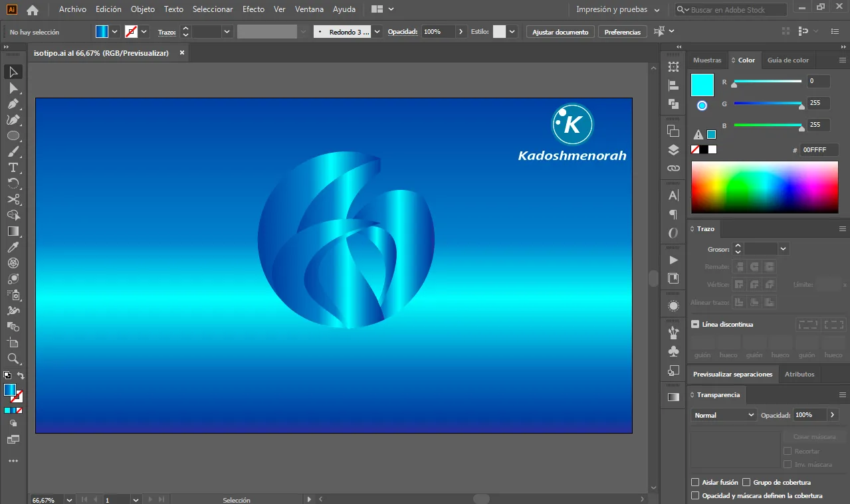Image resolution: width=850 pixels, height=504 pixels.
Task: Enable the Aislar fusión checkbox
Action: click(x=695, y=482)
